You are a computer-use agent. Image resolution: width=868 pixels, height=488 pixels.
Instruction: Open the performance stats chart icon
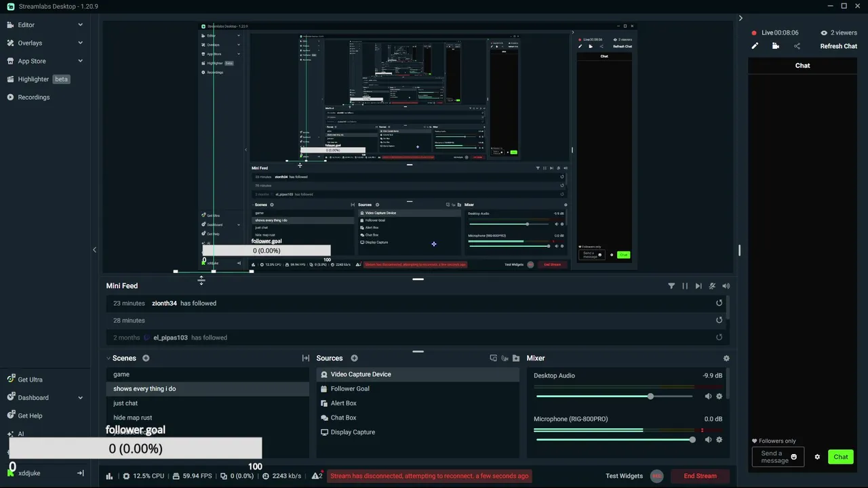point(109,476)
